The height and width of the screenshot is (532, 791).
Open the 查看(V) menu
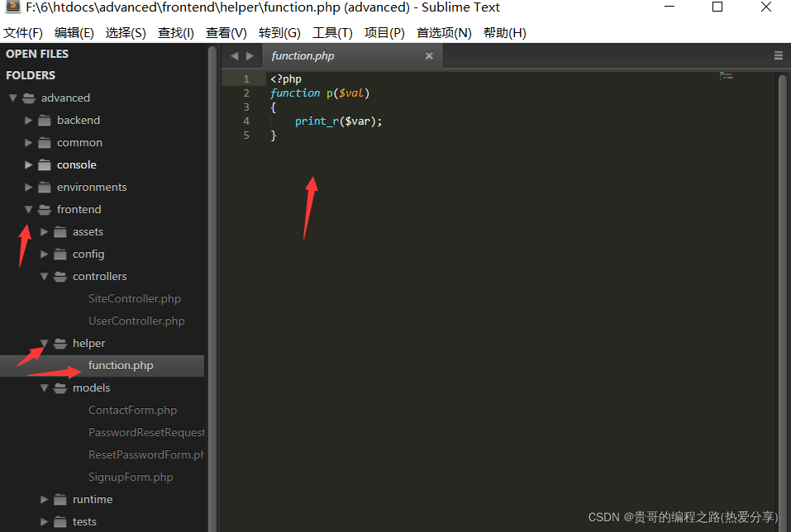point(226,33)
